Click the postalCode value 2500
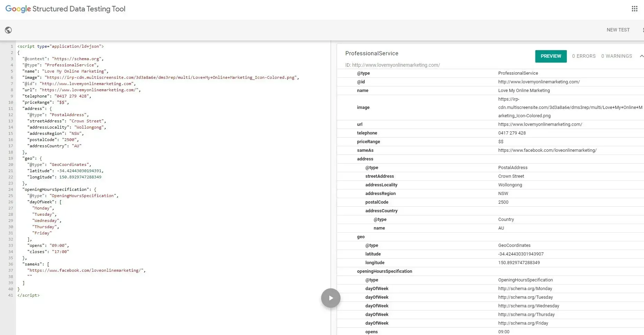 (x=503, y=202)
